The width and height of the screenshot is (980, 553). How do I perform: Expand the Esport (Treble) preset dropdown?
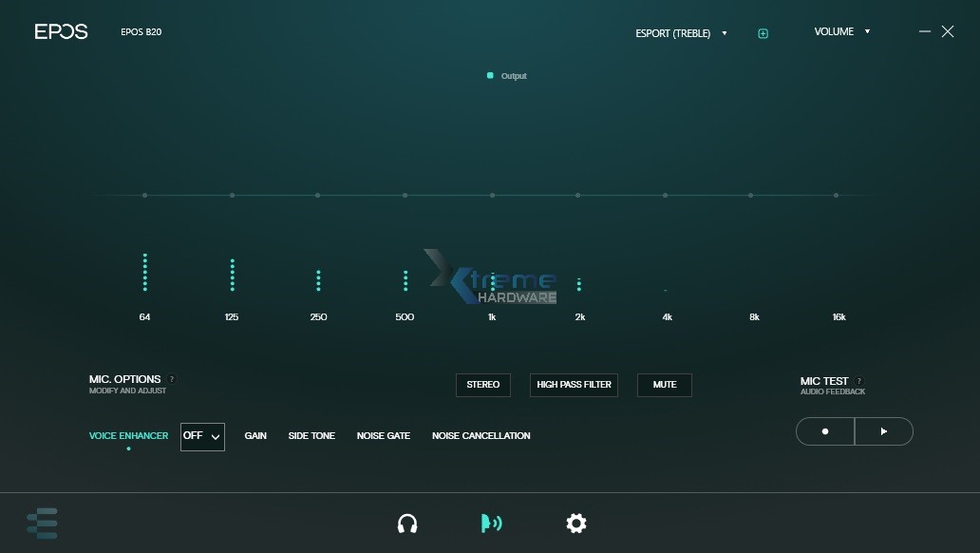tap(681, 33)
